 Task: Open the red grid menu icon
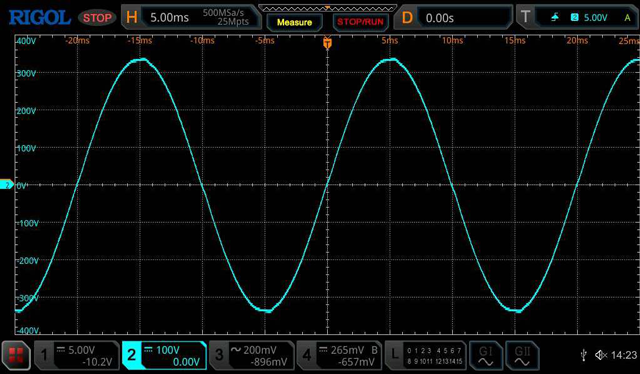pyautogui.click(x=16, y=355)
